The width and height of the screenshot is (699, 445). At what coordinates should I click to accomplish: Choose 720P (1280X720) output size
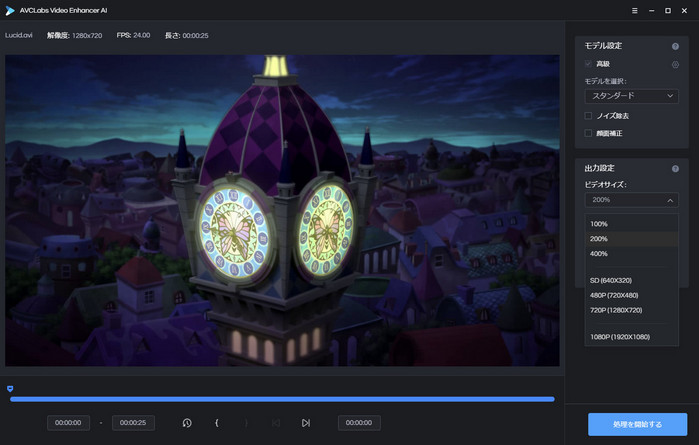pos(631,310)
